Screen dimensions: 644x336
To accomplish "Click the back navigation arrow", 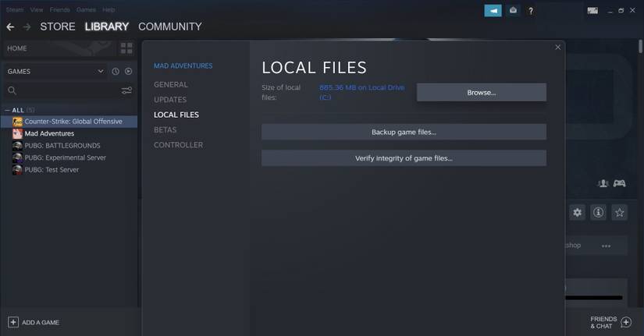I will pos(10,27).
